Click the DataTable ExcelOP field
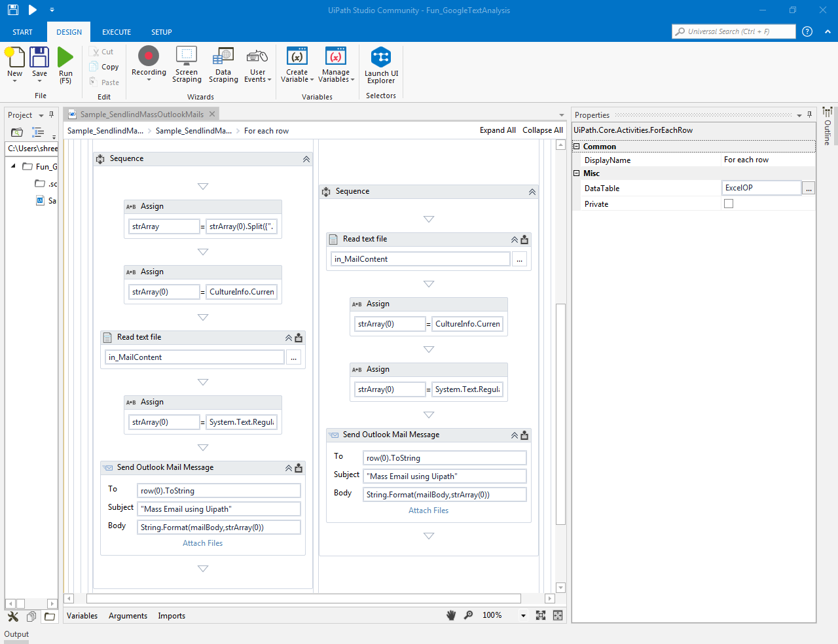The height and width of the screenshot is (644, 838). tap(762, 188)
